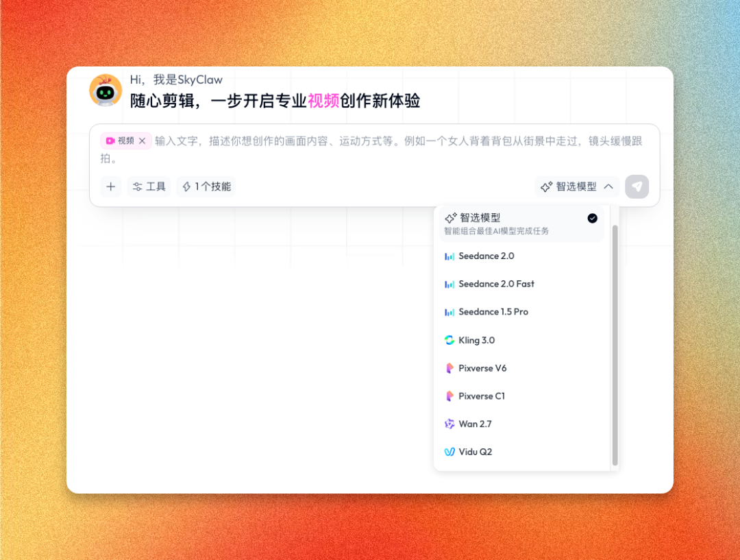Click the Wan 2.7 logo icon
This screenshot has width=740, height=560.
pyautogui.click(x=449, y=424)
